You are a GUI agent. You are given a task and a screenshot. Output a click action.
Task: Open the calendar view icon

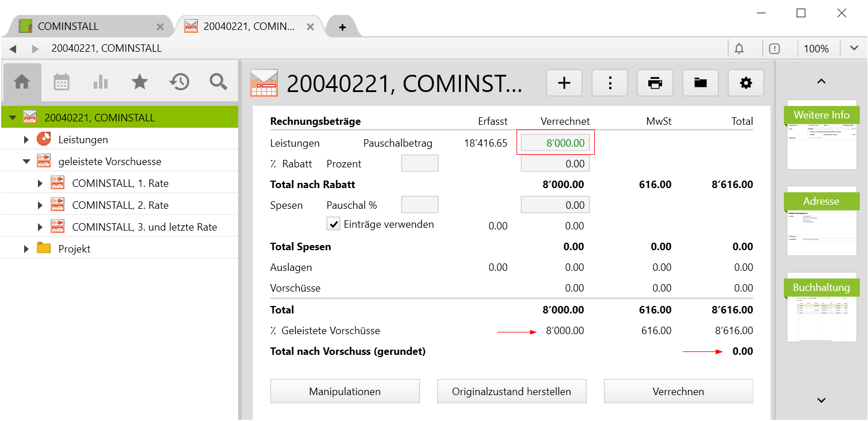point(62,82)
